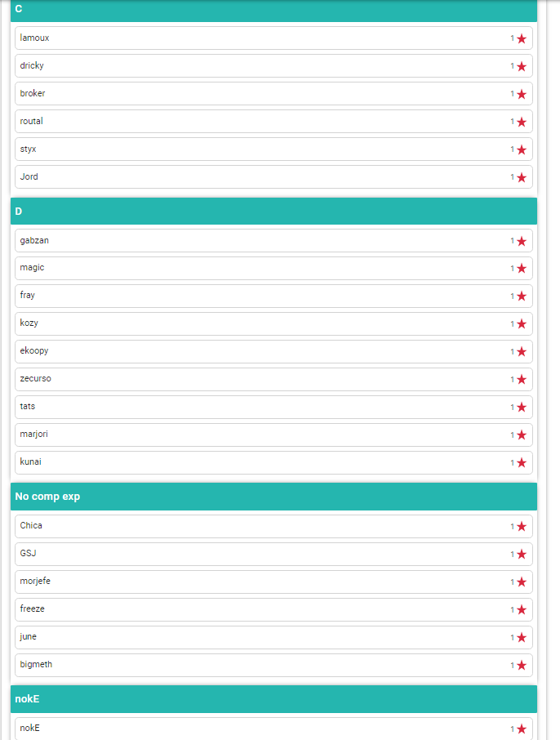Select the player name morjefe
The width and height of the screenshot is (560, 740).
35,581
